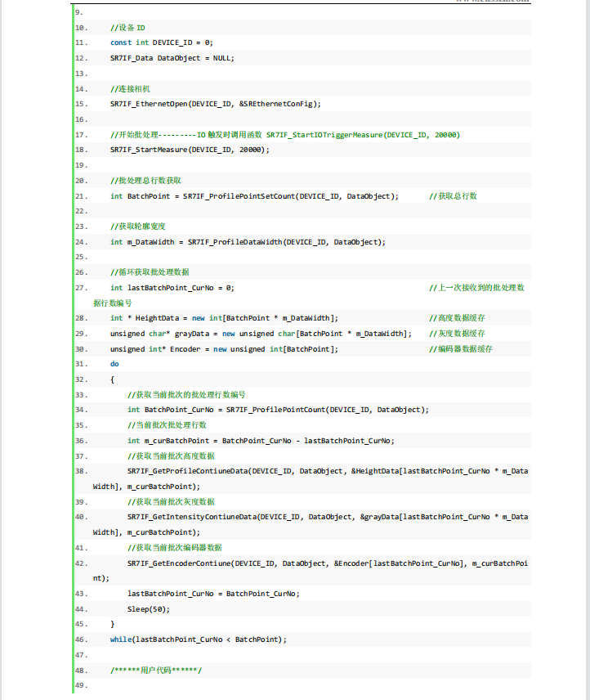Image resolution: width=590 pixels, height=700 pixels.
Task: Click the Encoder allocation on line 30
Action: pyautogui.click(x=225, y=349)
